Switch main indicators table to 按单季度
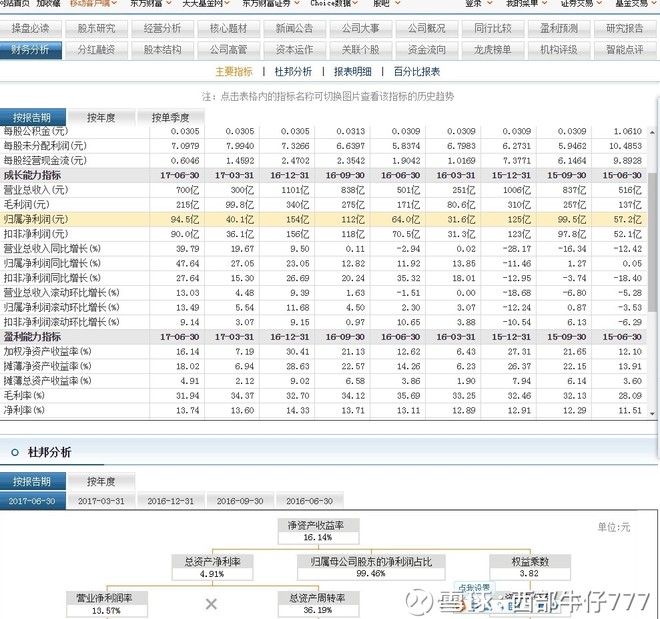Viewport: 660px width, 619px height. click(170, 117)
